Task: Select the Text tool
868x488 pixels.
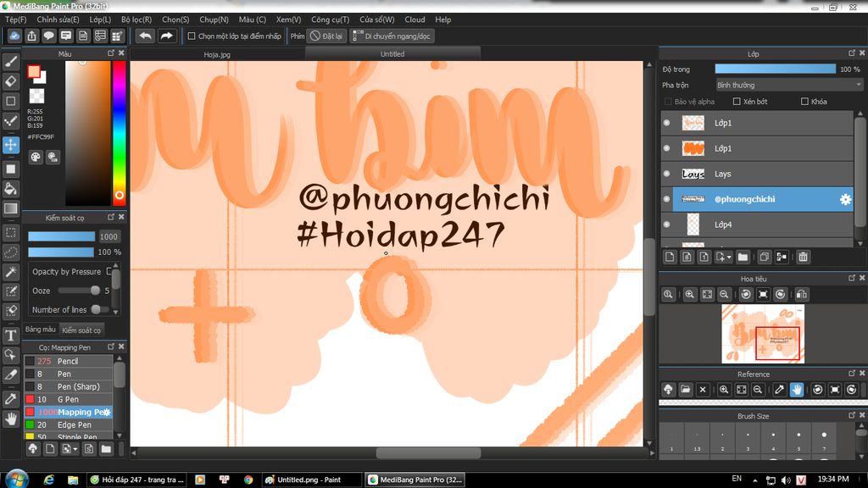Action: tap(10, 335)
